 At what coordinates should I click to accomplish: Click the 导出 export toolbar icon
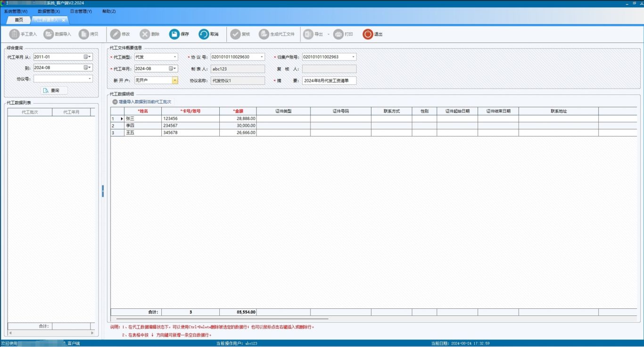[x=308, y=34]
